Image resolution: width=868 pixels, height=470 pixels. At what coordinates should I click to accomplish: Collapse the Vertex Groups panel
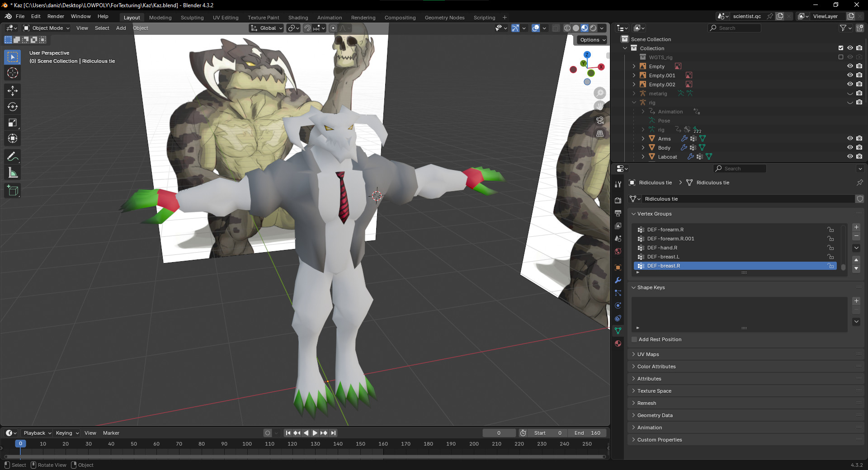point(654,214)
